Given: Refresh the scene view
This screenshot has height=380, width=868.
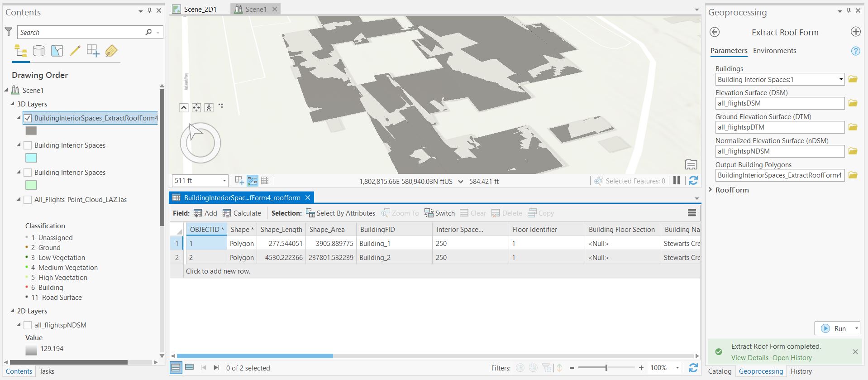Looking at the screenshot, I should click(693, 180).
